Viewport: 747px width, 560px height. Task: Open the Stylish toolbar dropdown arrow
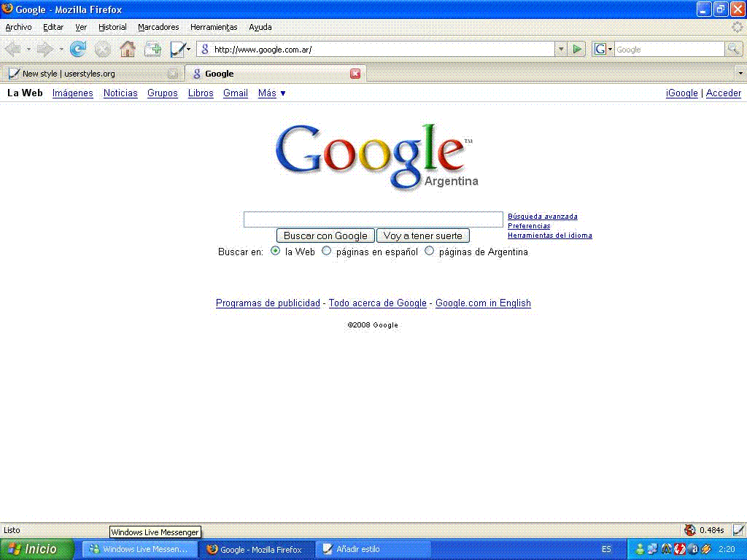[189, 49]
